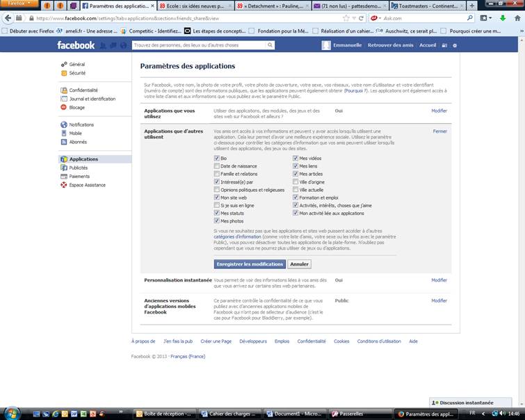The image size is (525, 420).
Task: Click the Facebook search input field
Action: coord(199,45)
